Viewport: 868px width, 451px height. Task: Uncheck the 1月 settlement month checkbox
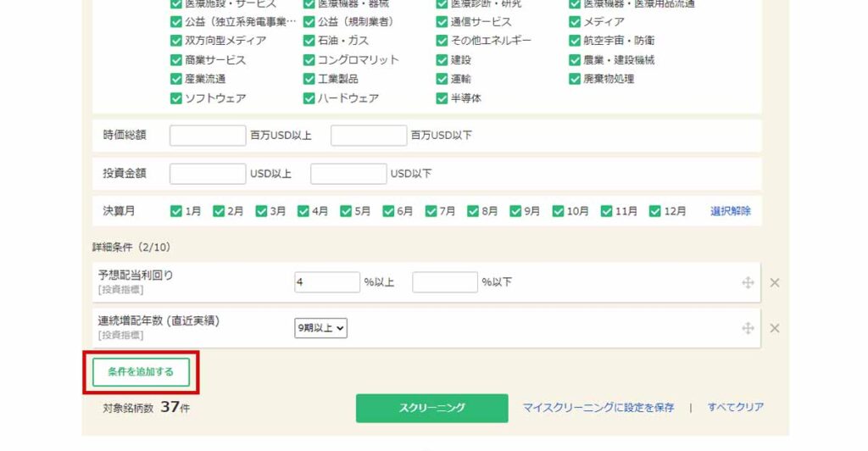176,211
